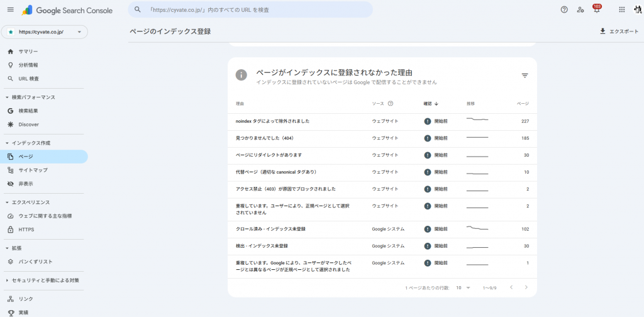644x317 pixels.
Task: Open サイトマップ in the sidebar
Action: click(x=33, y=170)
